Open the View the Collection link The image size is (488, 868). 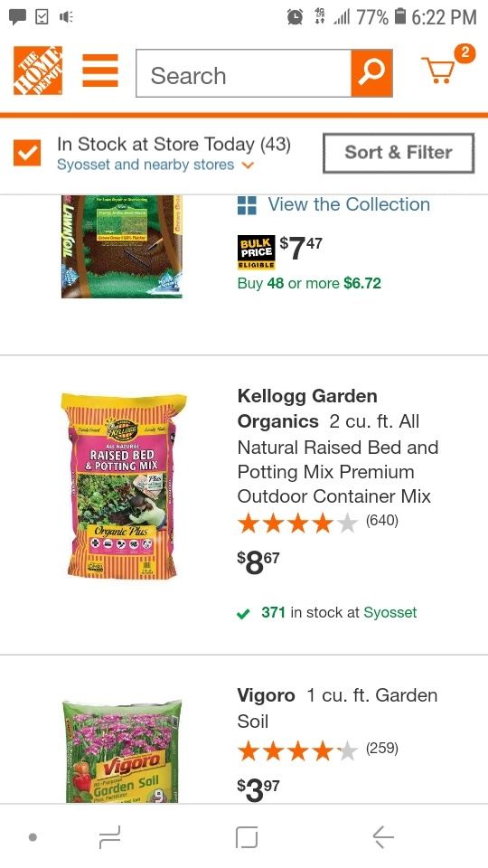[349, 204]
